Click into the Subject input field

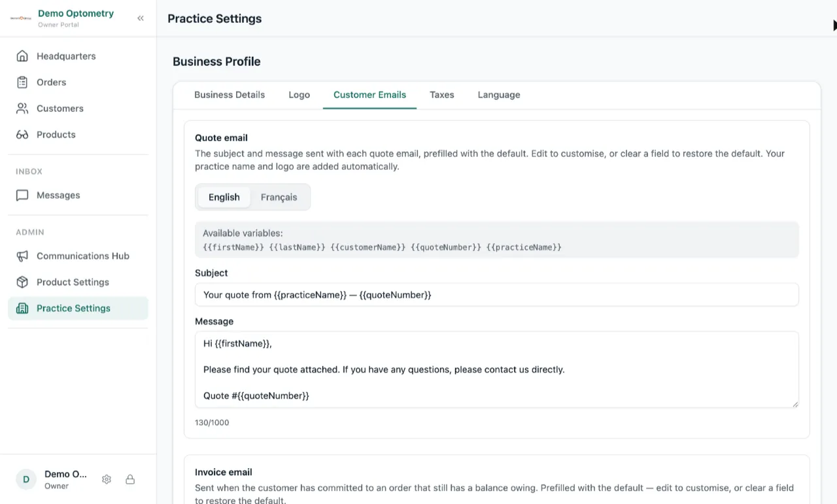(497, 295)
